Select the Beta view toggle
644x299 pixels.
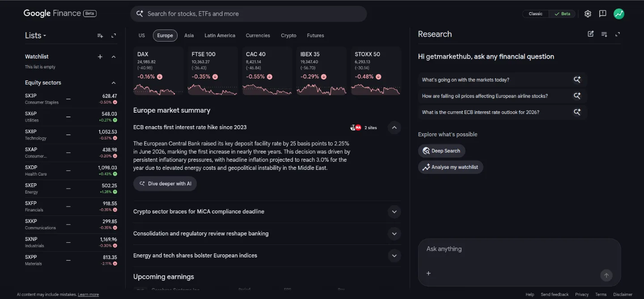(562, 14)
